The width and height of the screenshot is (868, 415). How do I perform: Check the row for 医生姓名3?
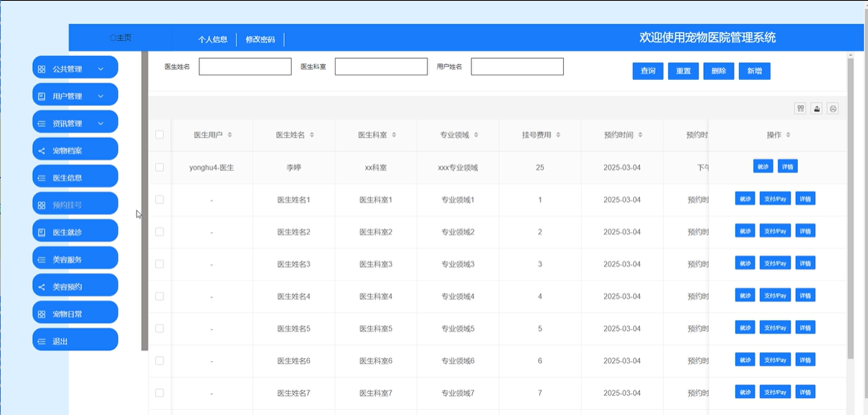[x=160, y=263]
